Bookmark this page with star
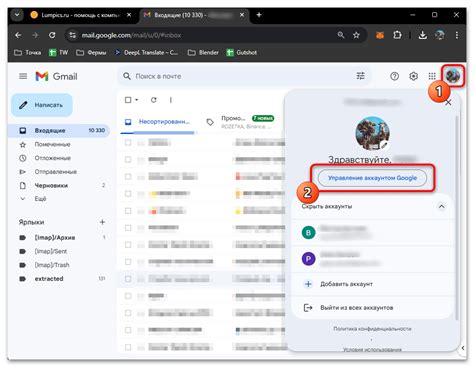This screenshot has height=367, width=474. tap(356, 35)
